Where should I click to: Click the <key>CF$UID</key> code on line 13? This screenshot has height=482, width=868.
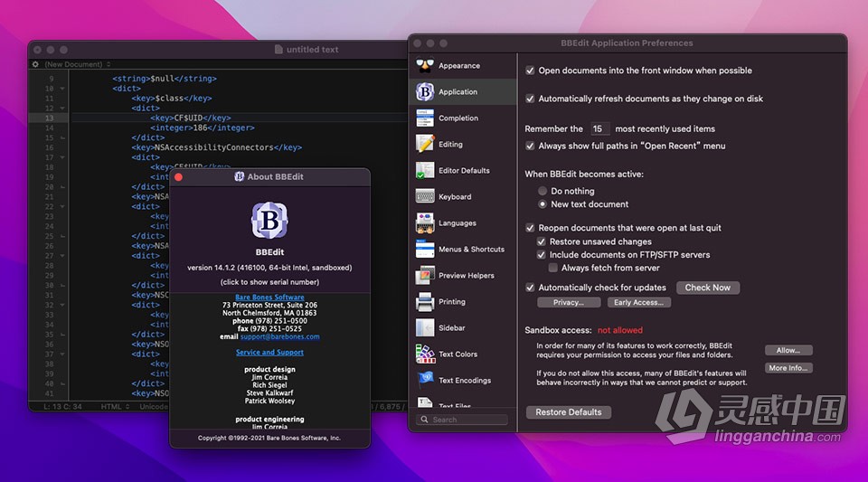191,118
